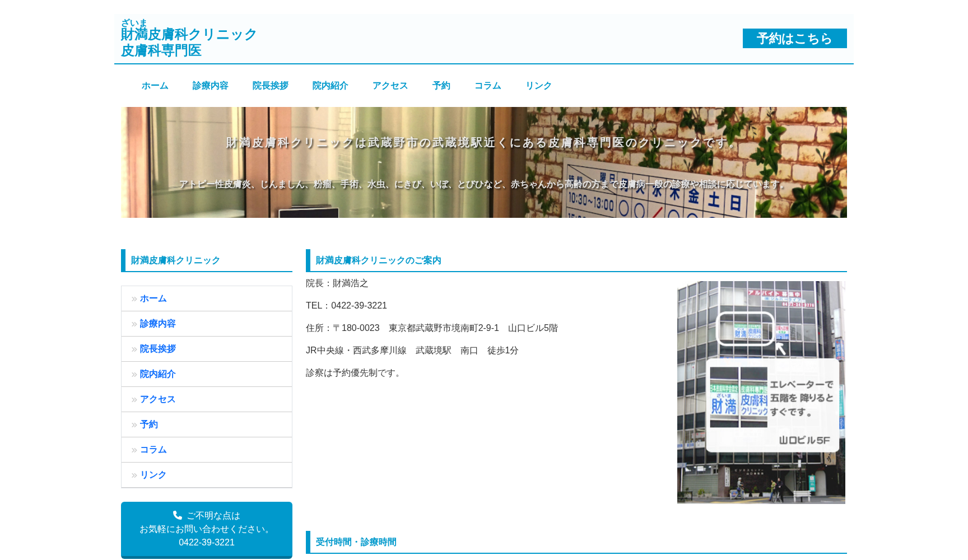
Task: Open アクセス in the left sidebar
Action: (x=157, y=399)
